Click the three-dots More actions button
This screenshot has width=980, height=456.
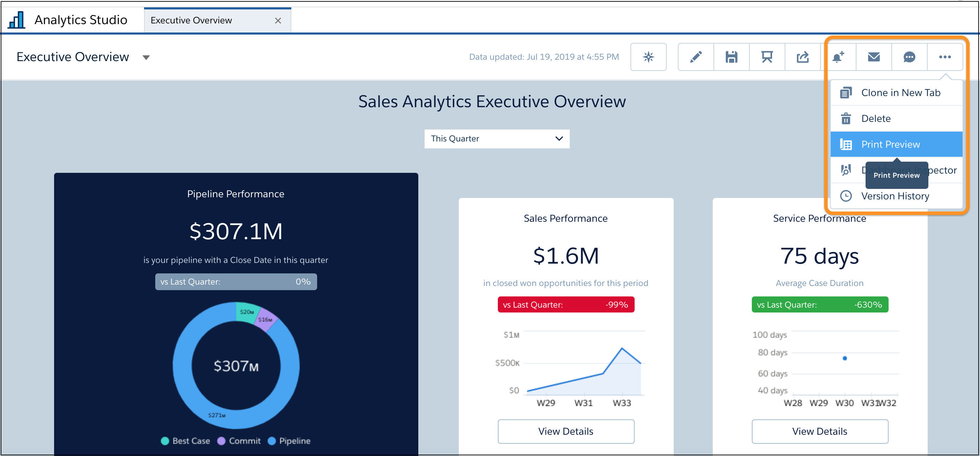click(x=945, y=57)
